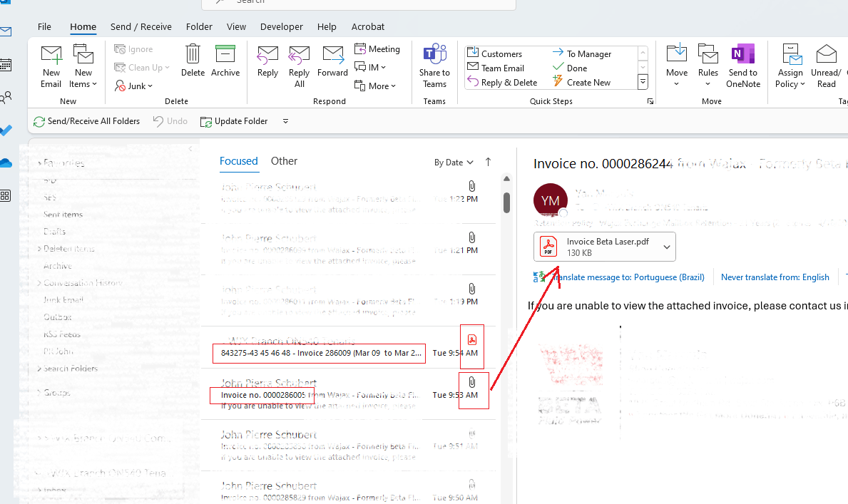Click the Undo button
Screen dimensions: 848x504
[170, 121]
